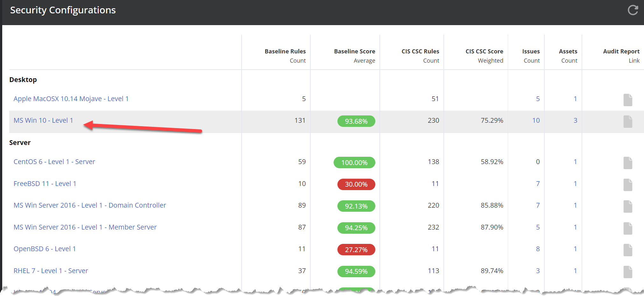
Task: Select CentOS 6 - Level 1 - Server
Action: (54, 162)
